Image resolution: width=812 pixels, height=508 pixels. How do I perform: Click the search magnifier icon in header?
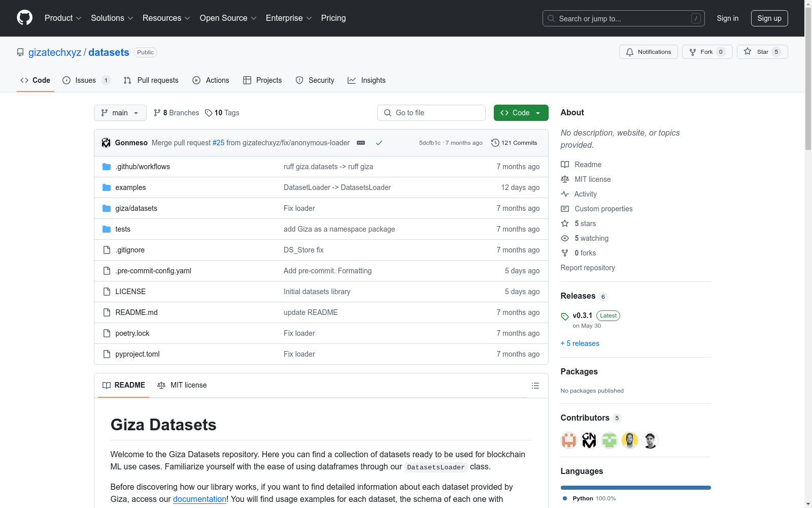click(551, 18)
